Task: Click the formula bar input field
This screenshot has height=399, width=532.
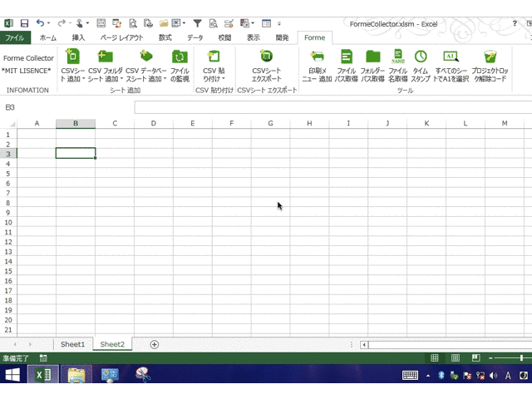Action: tap(332, 107)
